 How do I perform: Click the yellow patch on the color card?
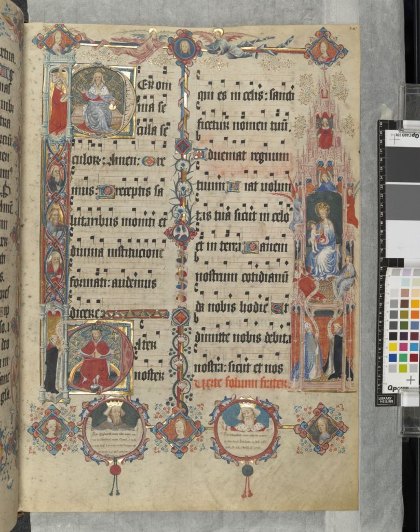pos(393,348)
